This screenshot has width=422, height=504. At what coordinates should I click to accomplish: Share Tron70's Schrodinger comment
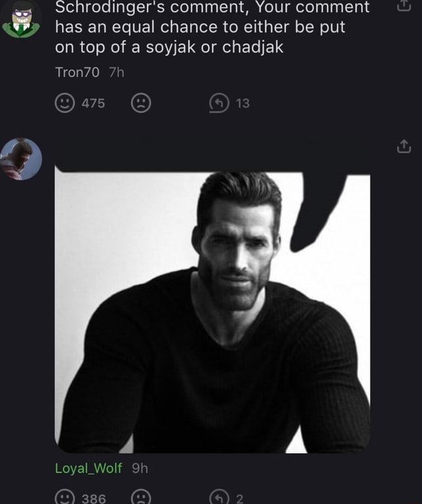point(404,8)
